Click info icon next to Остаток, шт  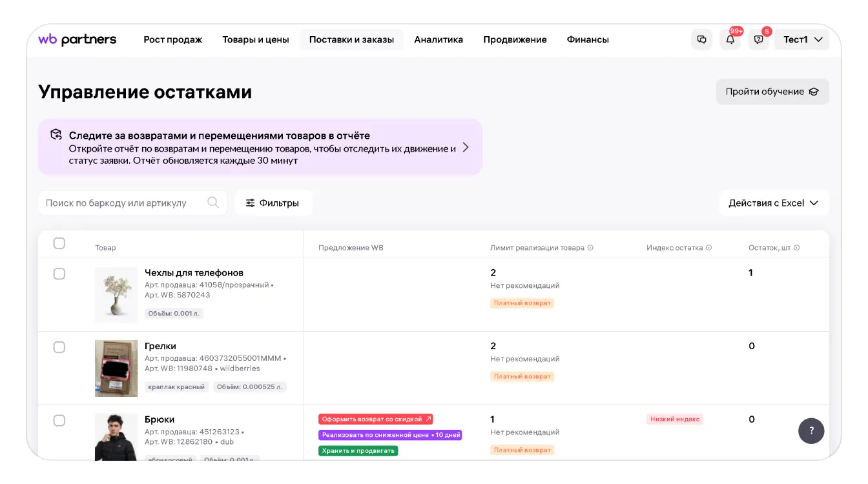(x=797, y=248)
